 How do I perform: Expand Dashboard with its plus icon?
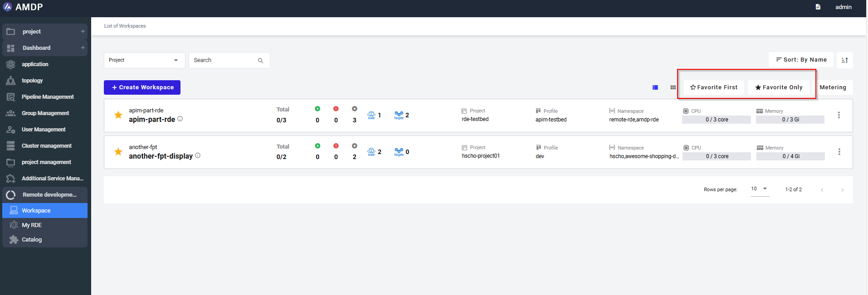(83, 48)
